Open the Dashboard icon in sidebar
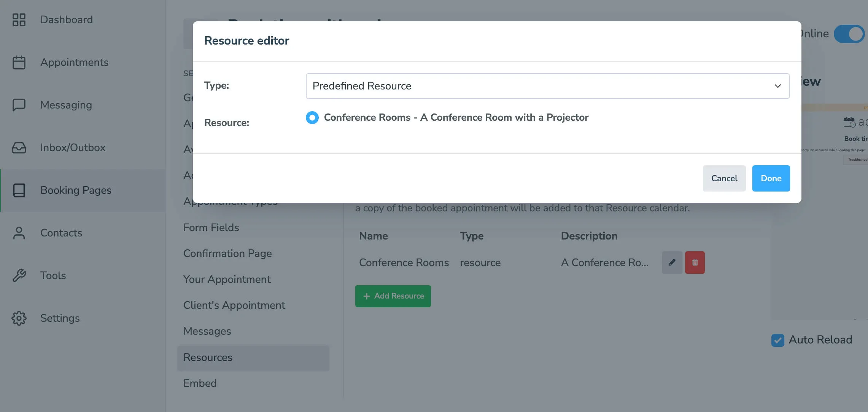This screenshot has height=412, width=868. pyautogui.click(x=19, y=20)
